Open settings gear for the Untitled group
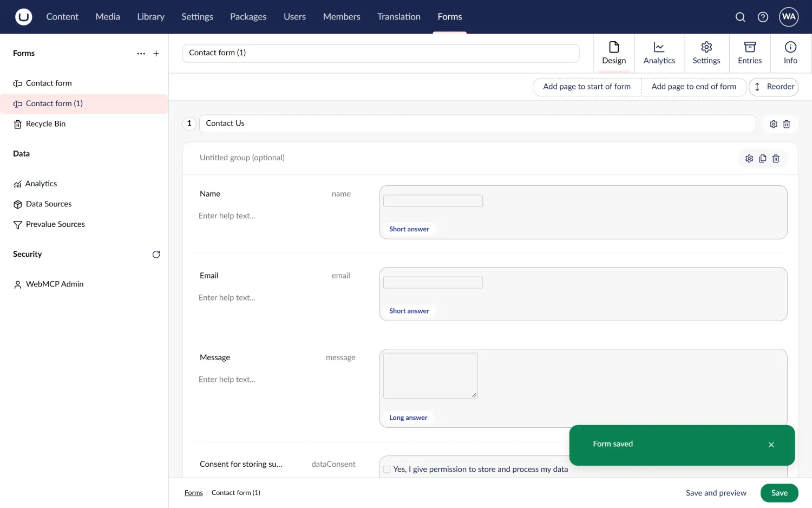The width and height of the screenshot is (812, 508). [x=749, y=159]
